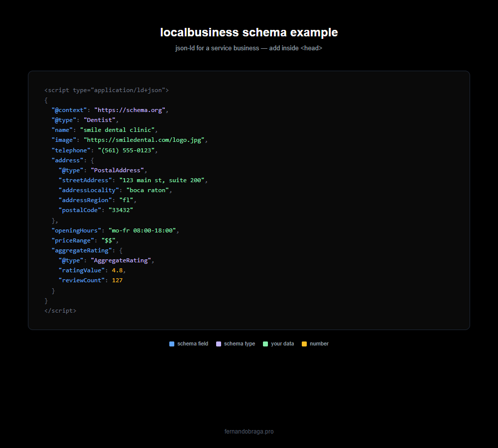Click the "streetAddress" key

click(x=85, y=180)
